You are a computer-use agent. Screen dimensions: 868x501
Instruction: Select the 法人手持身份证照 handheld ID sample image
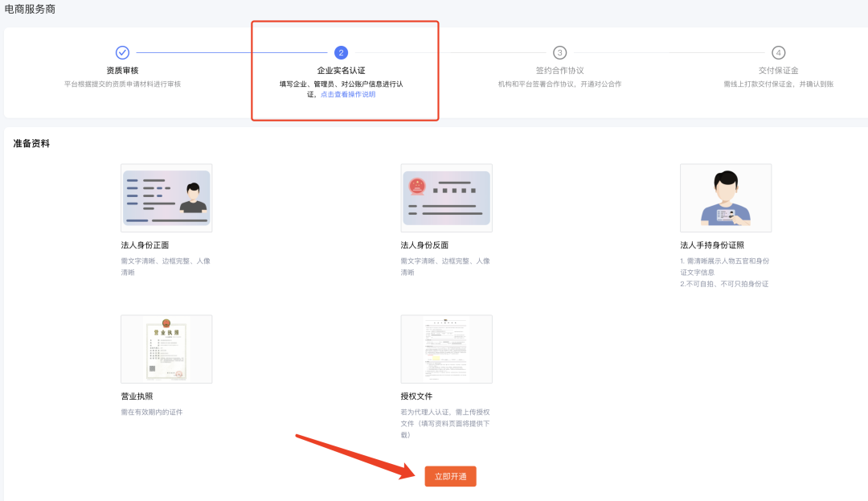pos(725,197)
